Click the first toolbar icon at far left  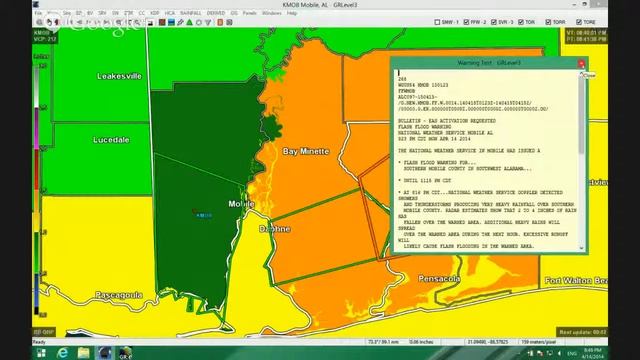39,22
